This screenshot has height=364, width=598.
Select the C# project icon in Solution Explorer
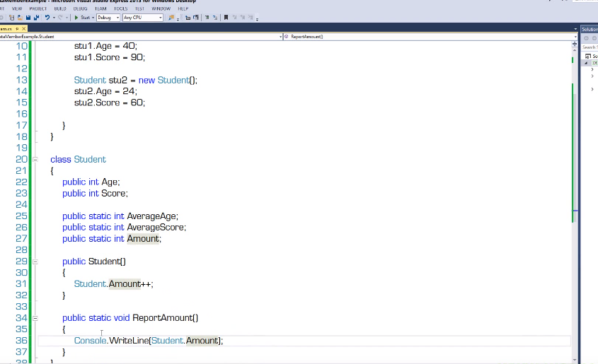(594, 63)
